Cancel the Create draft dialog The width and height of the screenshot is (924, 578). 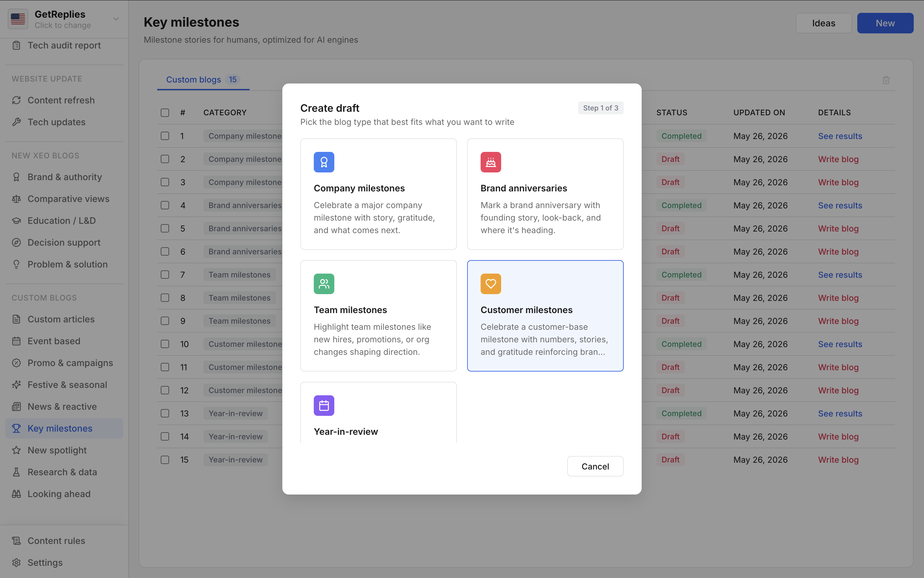point(595,466)
